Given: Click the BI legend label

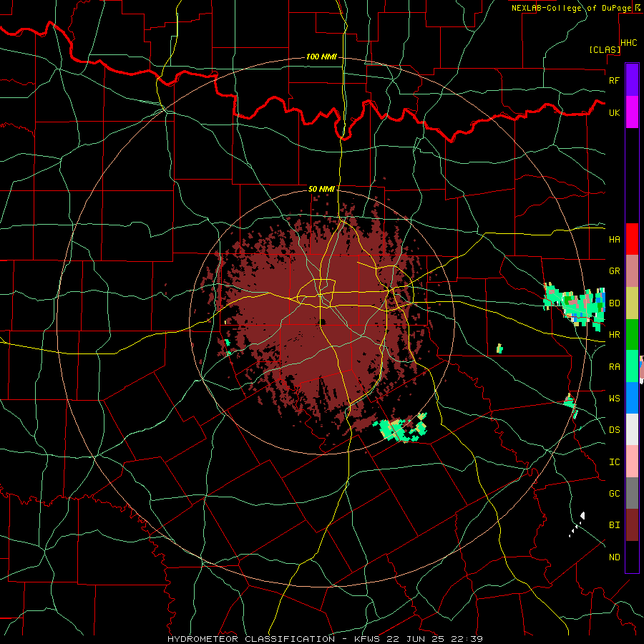Looking at the screenshot, I should click(614, 525).
